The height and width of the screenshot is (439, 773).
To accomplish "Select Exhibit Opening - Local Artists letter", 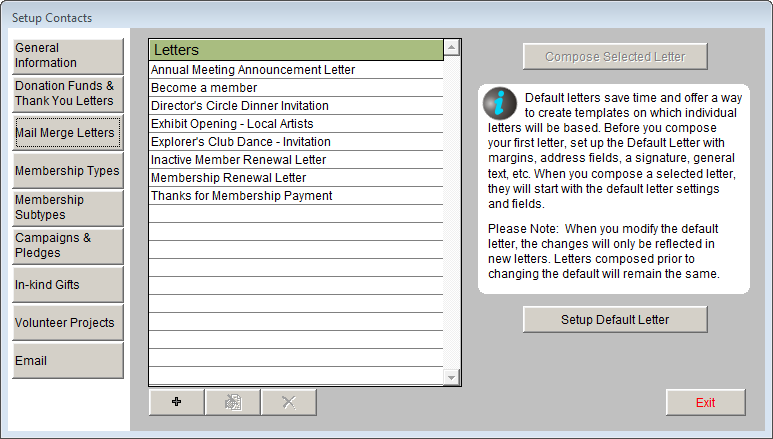I will 296,124.
